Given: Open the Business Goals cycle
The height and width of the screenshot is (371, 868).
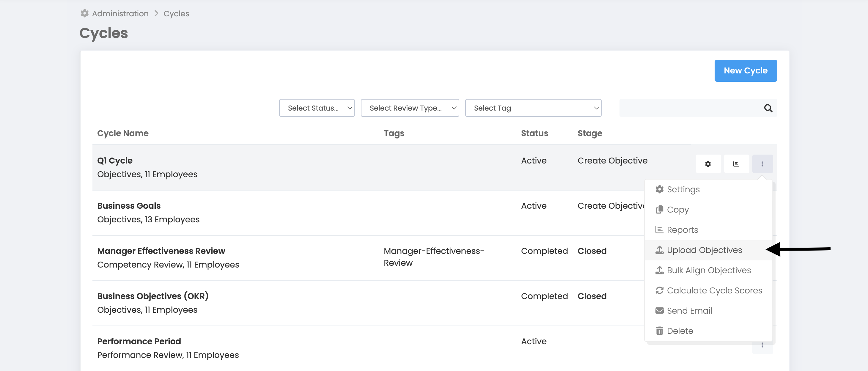Looking at the screenshot, I should click(129, 205).
